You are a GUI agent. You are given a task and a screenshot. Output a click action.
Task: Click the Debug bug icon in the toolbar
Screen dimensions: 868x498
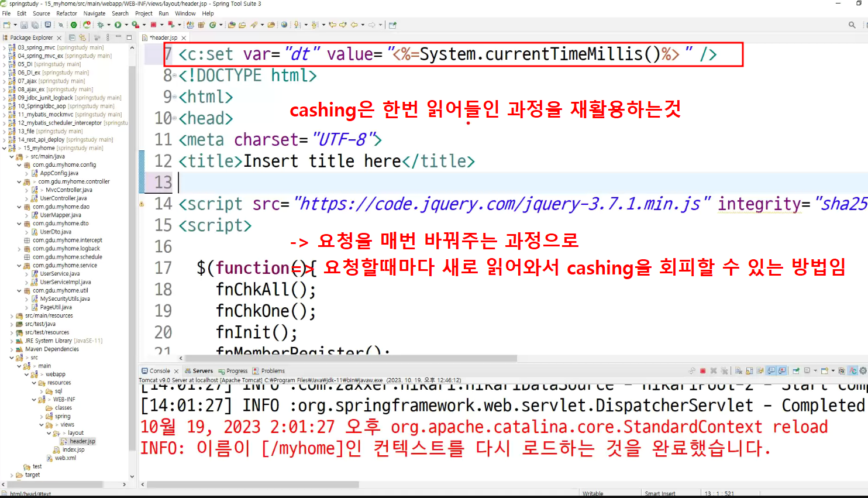[x=101, y=25]
